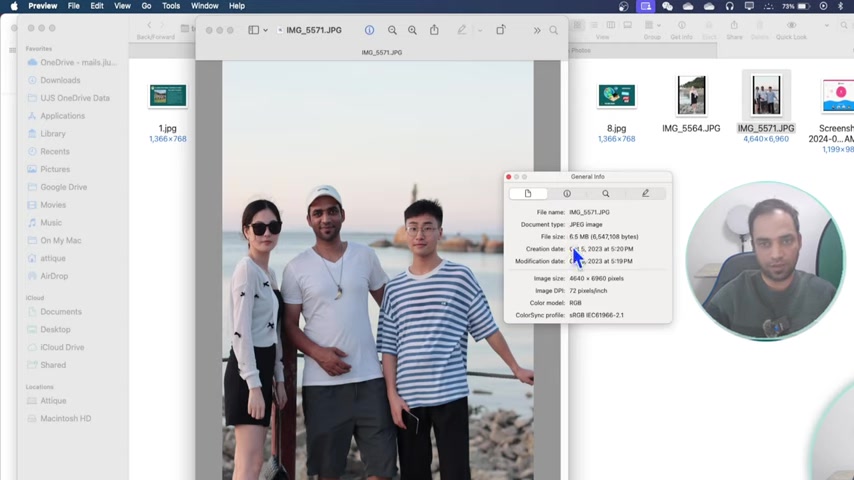Viewport: 854px width, 480px height.
Task: Click the headphones icon in menu bar
Action: point(729,6)
